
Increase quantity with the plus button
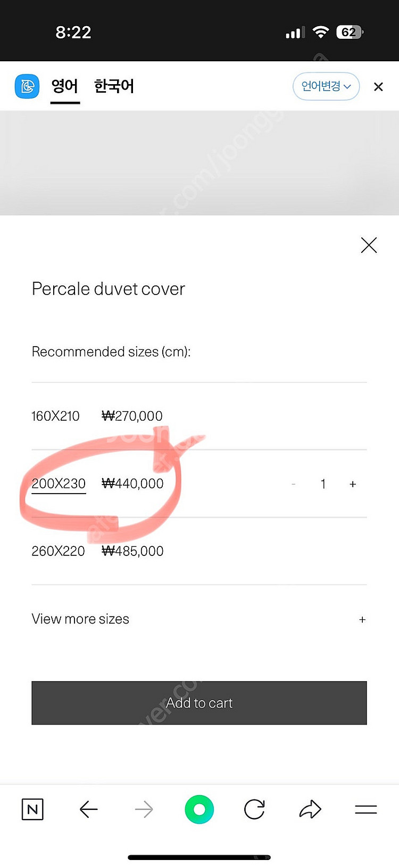(x=353, y=484)
